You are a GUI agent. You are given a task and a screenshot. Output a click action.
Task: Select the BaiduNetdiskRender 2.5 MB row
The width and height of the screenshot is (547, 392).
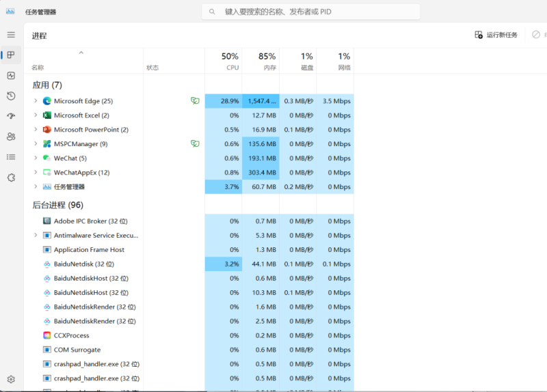[189, 321]
